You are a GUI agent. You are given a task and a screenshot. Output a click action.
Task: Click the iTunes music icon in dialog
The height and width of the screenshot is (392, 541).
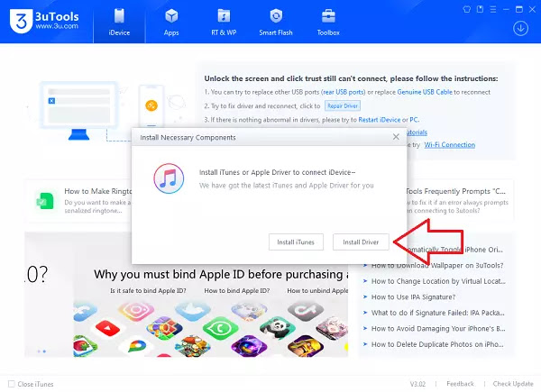click(x=169, y=178)
